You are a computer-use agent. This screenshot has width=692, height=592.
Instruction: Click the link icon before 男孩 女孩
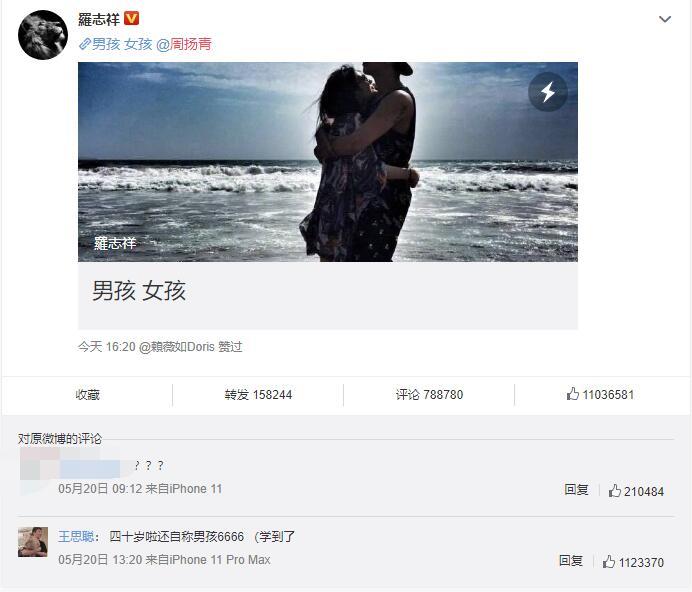click(85, 44)
